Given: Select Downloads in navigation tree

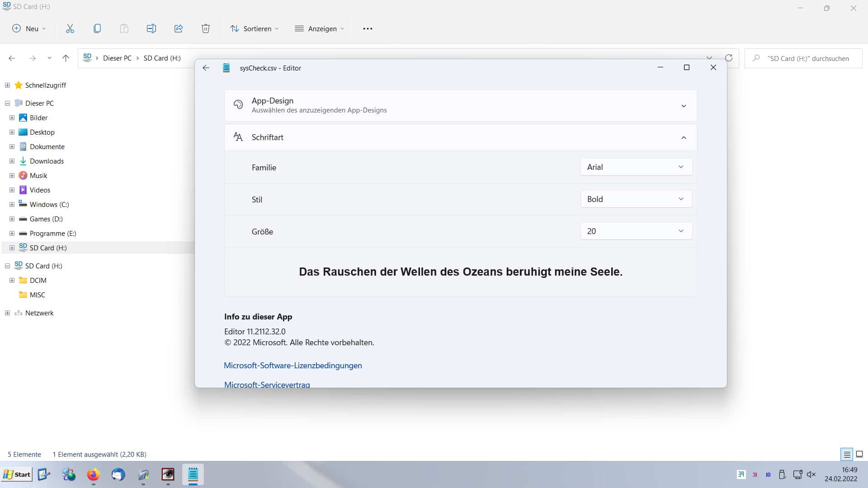Looking at the screenshot, I should [x=47, y=161].
